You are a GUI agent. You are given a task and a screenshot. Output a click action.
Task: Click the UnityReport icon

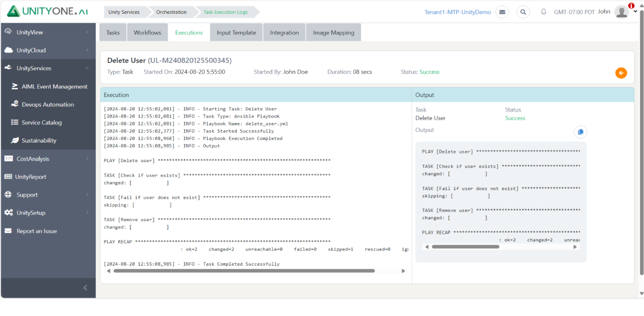8,176
